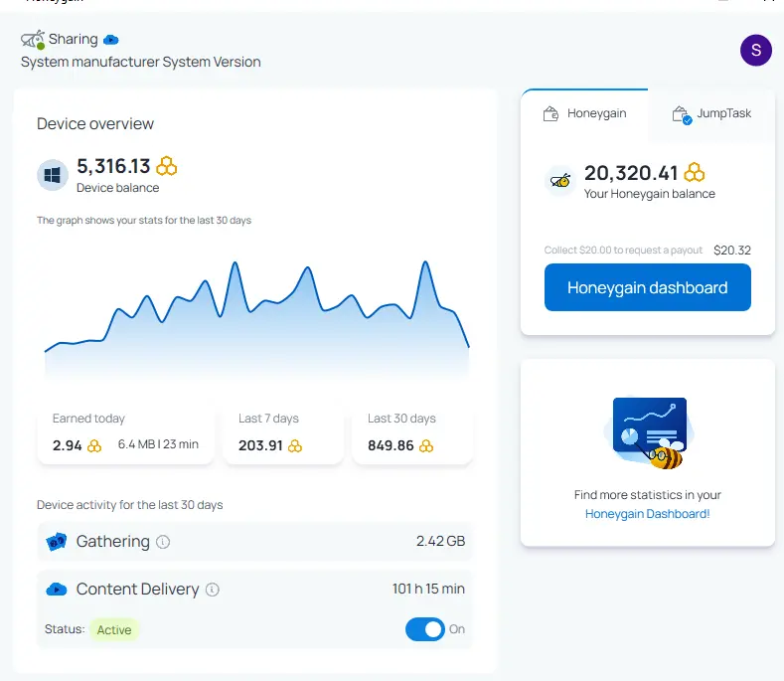
Task: Open the Content Delivery info icon
Action: click(213, 590)
